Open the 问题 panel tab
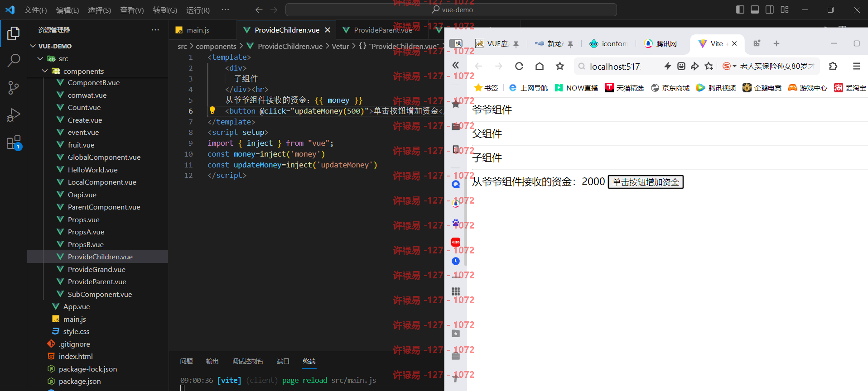 click(186, 361)
